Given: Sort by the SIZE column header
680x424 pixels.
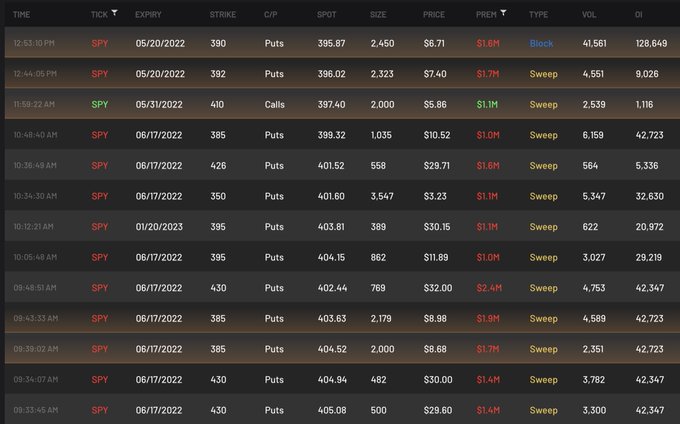Looking at the screenshot, I should coord(378,15).
